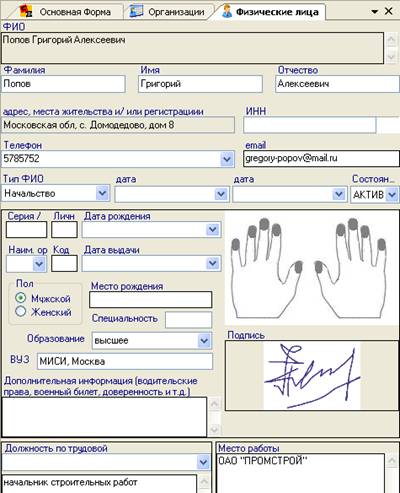Screen dimensions: 400x493
Task: Click the email input field
Action: (x=321, y=158)
